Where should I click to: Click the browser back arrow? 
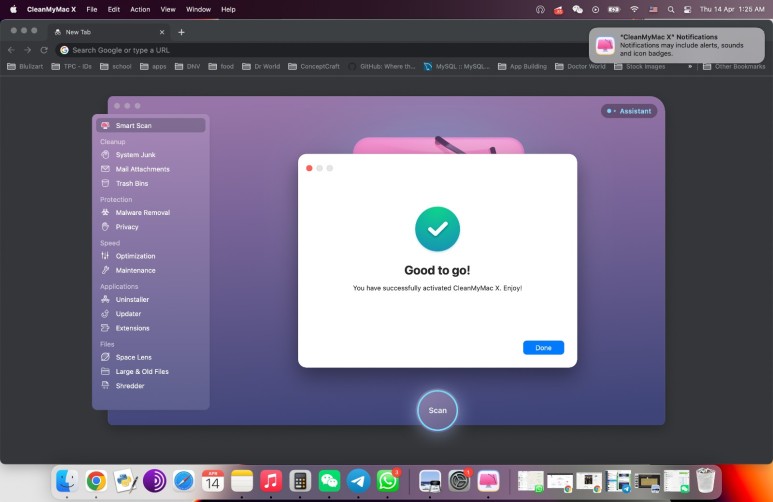[11, 50]
